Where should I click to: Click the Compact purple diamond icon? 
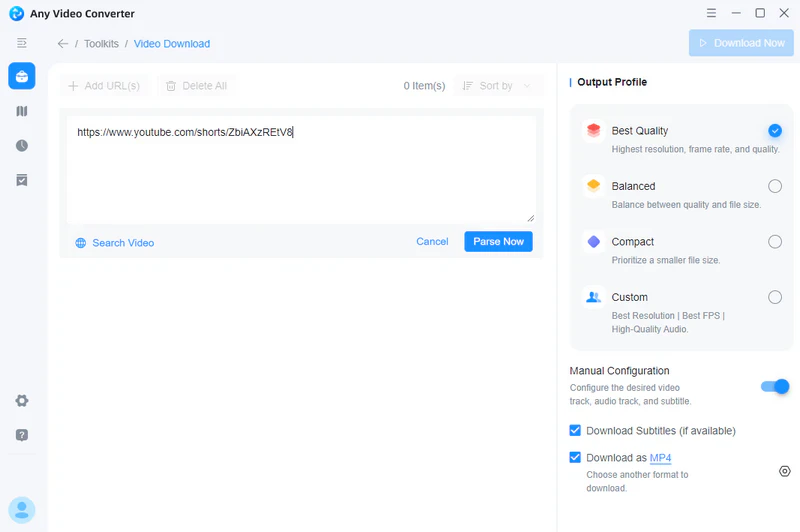coord(593,241)
